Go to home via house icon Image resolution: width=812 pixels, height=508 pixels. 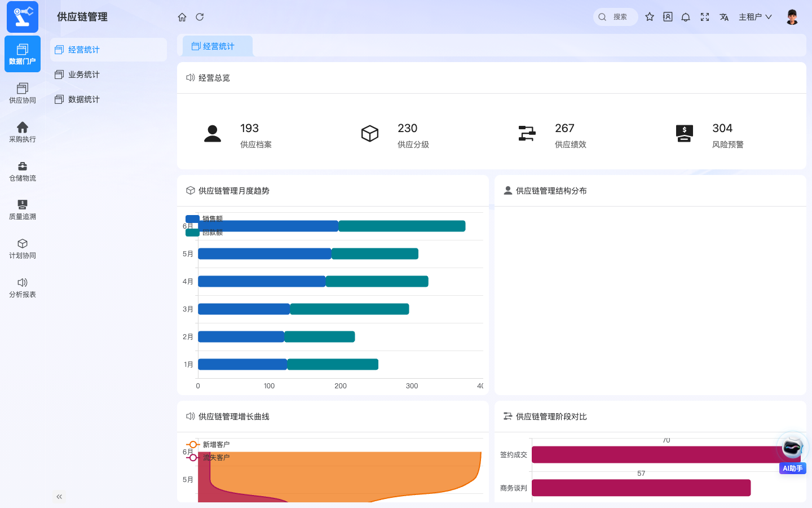click(182, 17)
